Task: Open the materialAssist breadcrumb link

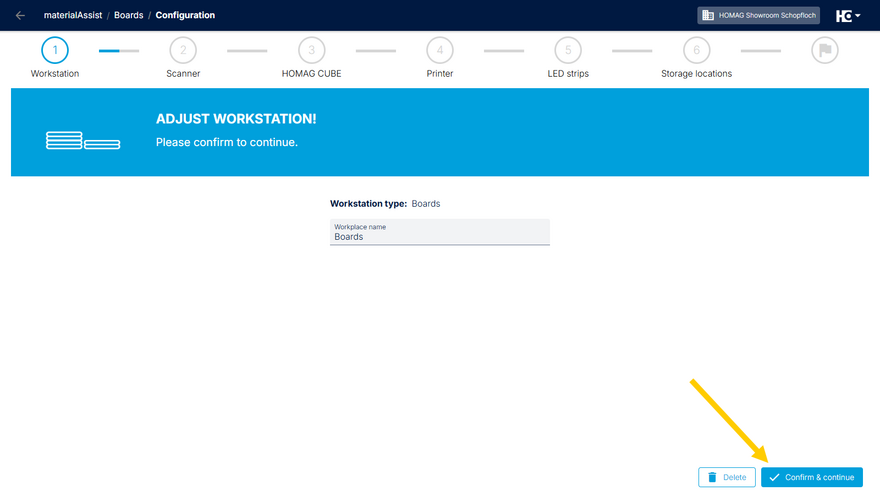Action: click(73, 15)
